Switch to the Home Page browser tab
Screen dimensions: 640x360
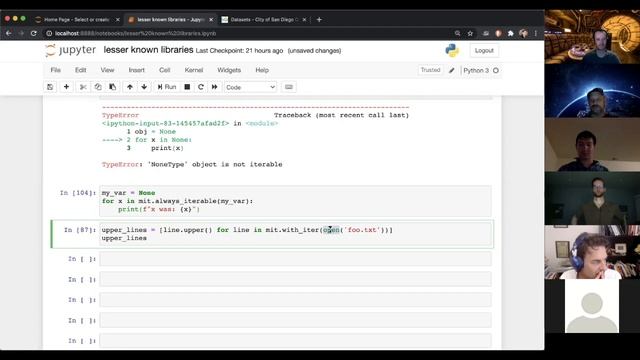click(x=76, y=20)
